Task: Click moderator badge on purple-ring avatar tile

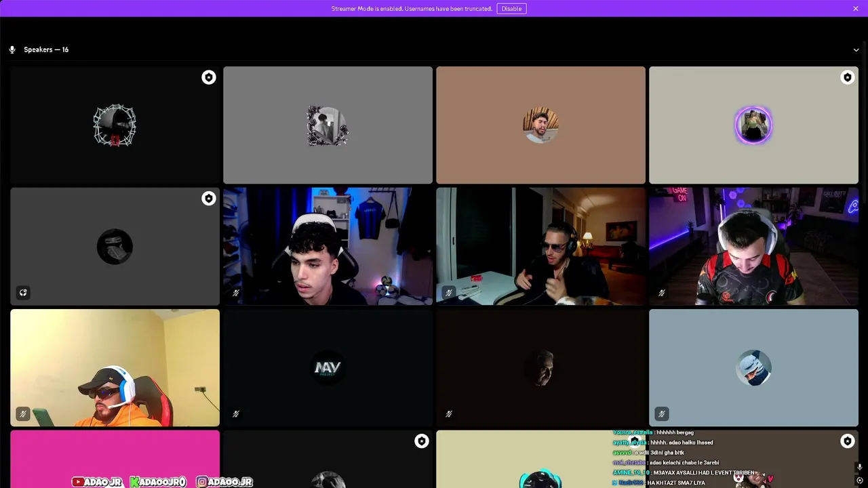Action: click(848, 77)
